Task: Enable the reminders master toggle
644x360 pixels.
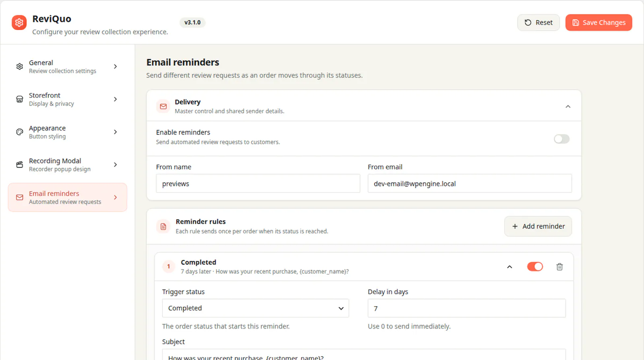Action: pos(561,139)
